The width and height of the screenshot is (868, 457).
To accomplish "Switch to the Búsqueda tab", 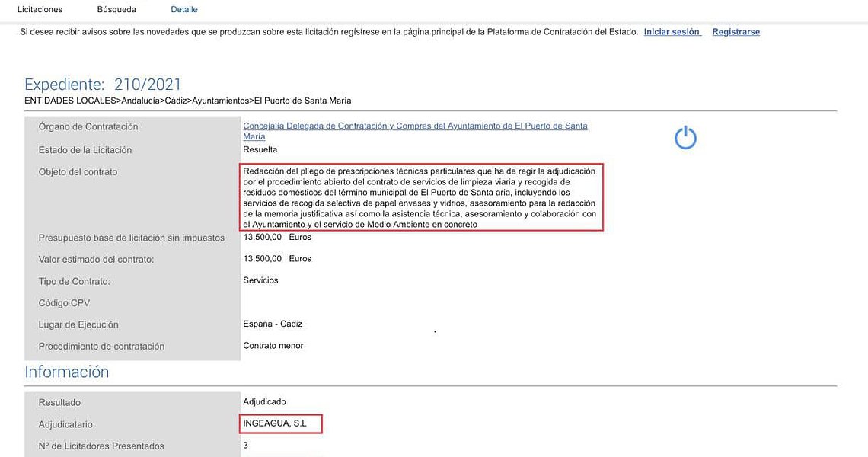I will 116,10.
